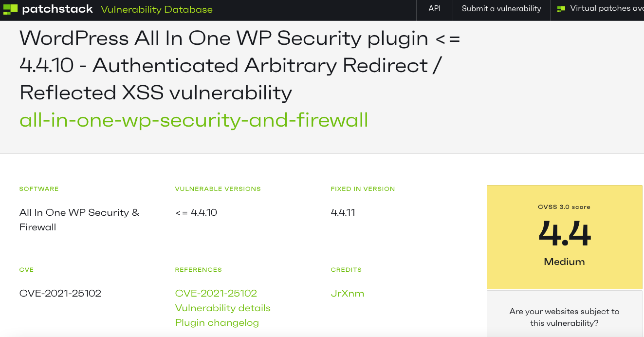Open all-in-one-wp-security-and-firewall plugin link
The height and width of the screenshot is (337, 644).
(194, 120)
